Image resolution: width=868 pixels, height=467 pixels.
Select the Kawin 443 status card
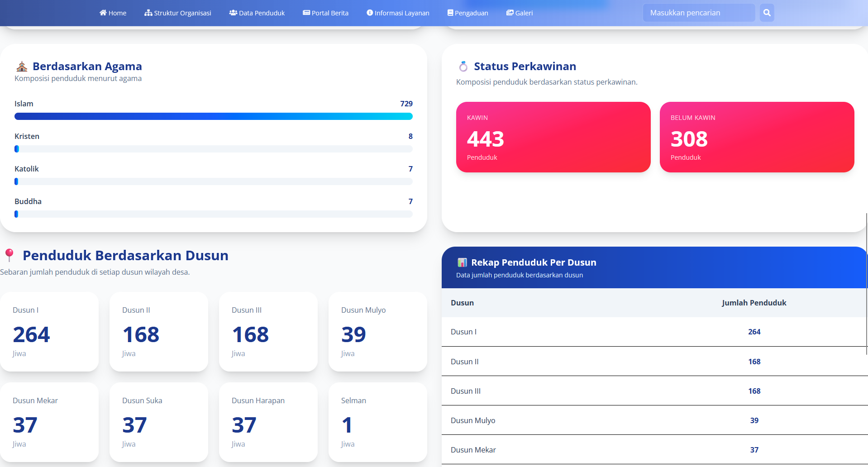553,137
